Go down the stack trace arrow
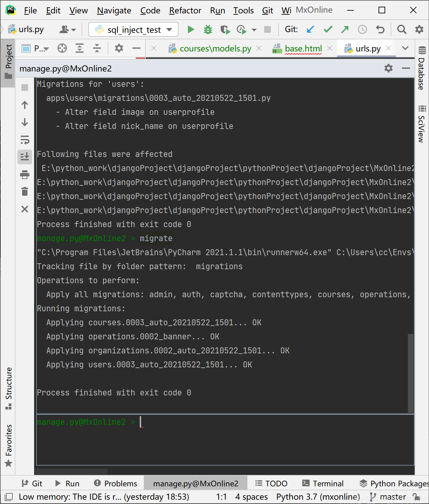 [25, 122]
